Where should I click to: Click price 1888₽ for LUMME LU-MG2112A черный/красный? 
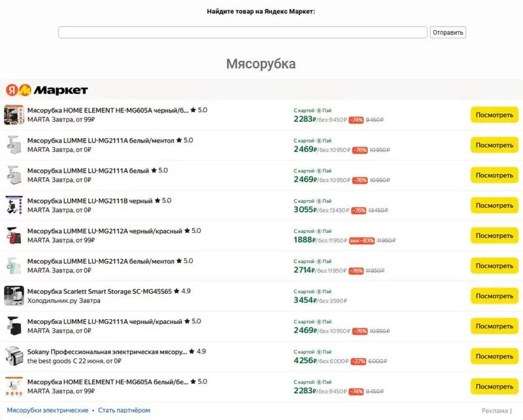(x=305, y=239)
